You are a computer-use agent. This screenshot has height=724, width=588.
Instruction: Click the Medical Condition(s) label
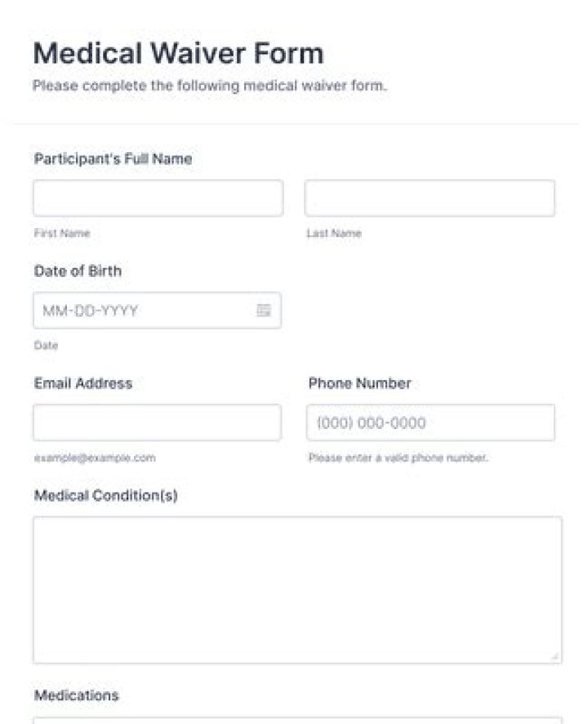click(105, 495)
